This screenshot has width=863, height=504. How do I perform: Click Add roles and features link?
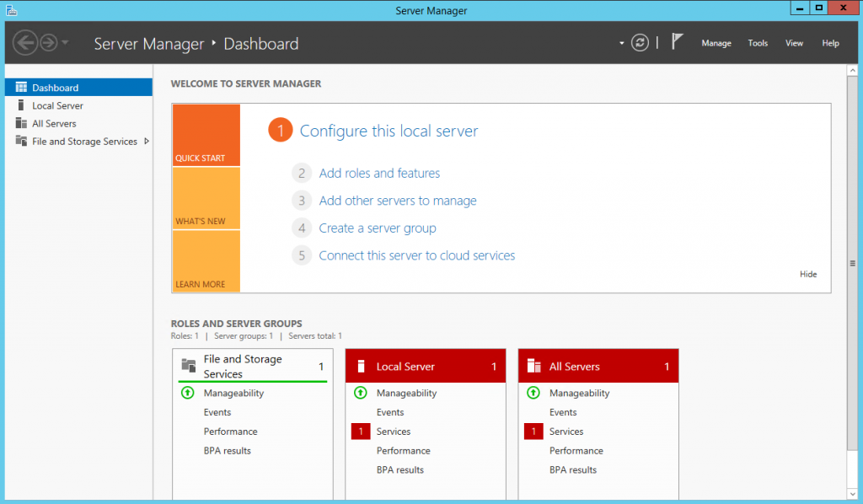click(x=379, y=174)
